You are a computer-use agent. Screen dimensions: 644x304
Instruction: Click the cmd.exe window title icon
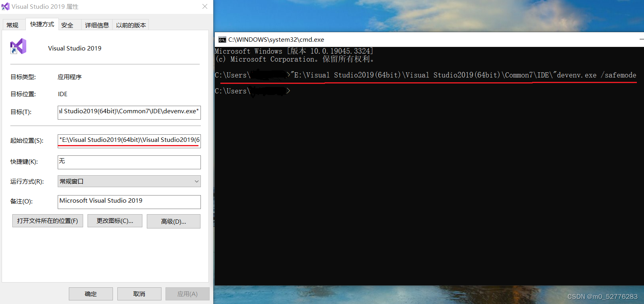point(222,39)
